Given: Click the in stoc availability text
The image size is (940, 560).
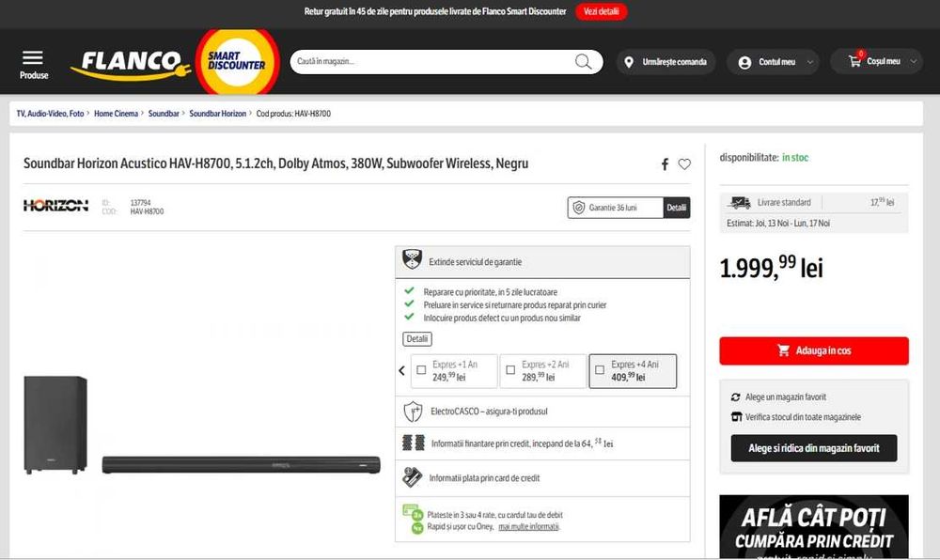Looking at the screenshot, I should (x=795, y=158).
